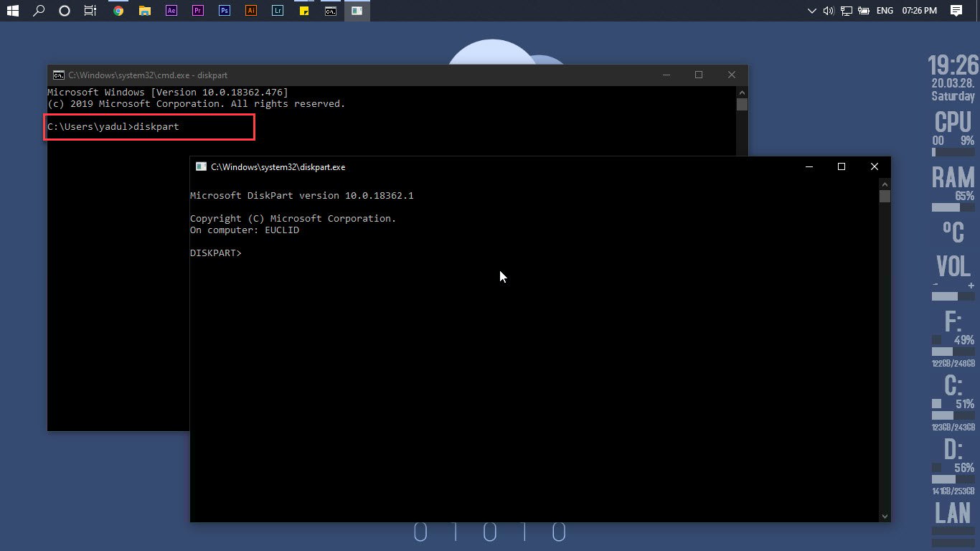Launch Adobe Photoshop from taskbar
This screenshot has width=980, height=551.
tap(225, 11)
